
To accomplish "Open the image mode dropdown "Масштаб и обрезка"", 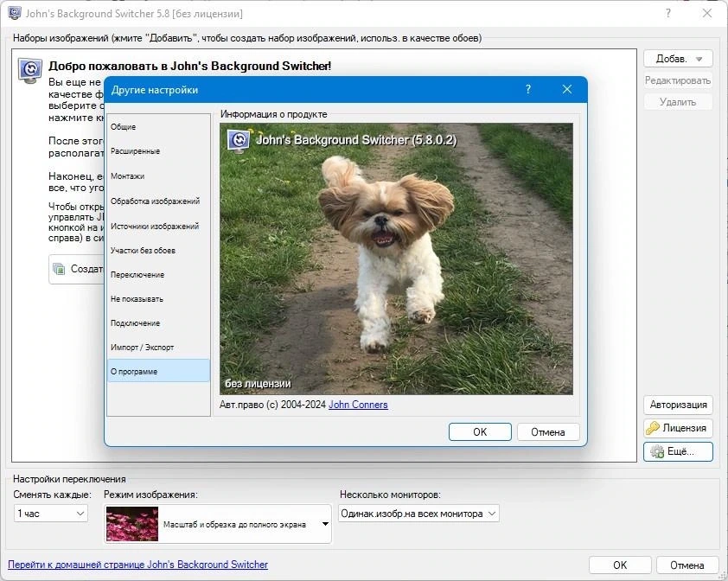I will pos(218,524).
